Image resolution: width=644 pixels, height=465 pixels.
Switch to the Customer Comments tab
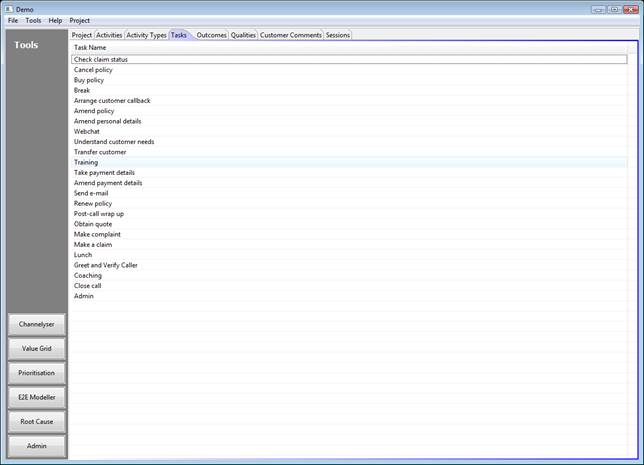point(291,35)
